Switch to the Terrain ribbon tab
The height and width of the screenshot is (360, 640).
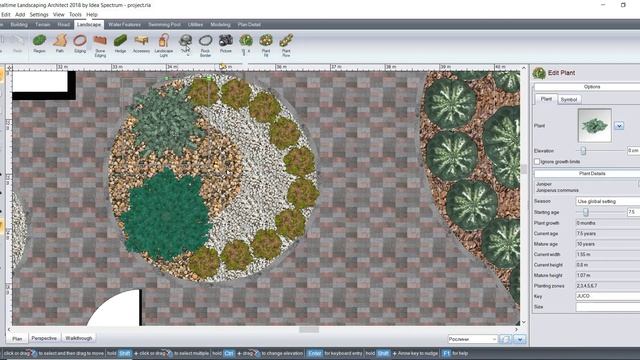tap(43, 24)
